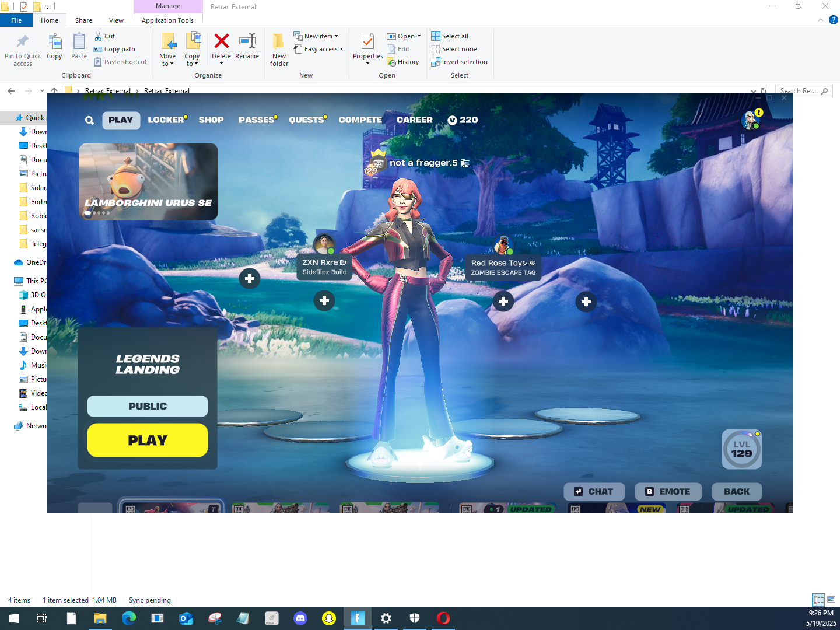This screenshot has width=840, height=630.
Task: Create a New folder
Action: pyautogui.click(x=279, y=50)
